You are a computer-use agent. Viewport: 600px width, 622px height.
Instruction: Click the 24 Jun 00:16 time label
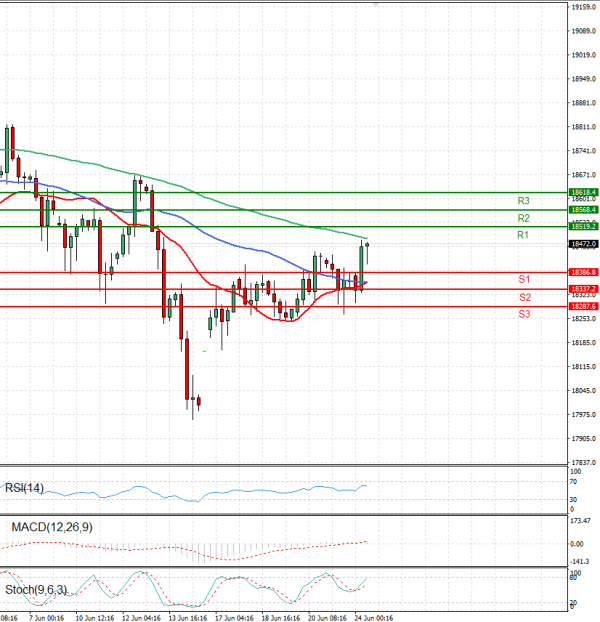(x=374, y=618)
